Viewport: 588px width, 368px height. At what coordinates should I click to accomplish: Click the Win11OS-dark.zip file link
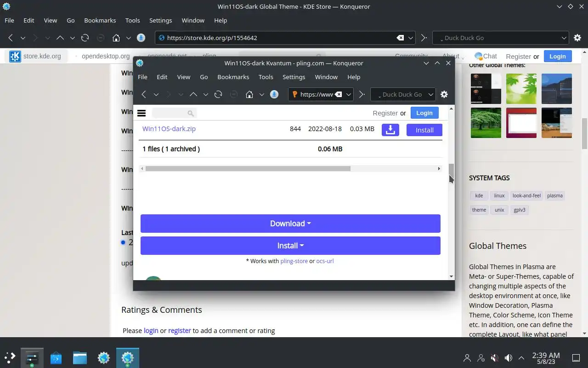tap(169, 129)
